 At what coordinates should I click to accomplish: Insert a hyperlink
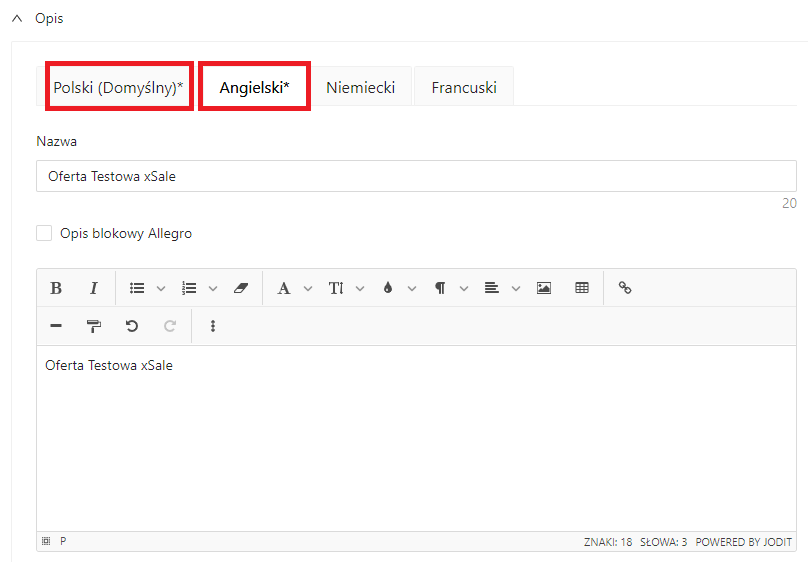(625, 288)
